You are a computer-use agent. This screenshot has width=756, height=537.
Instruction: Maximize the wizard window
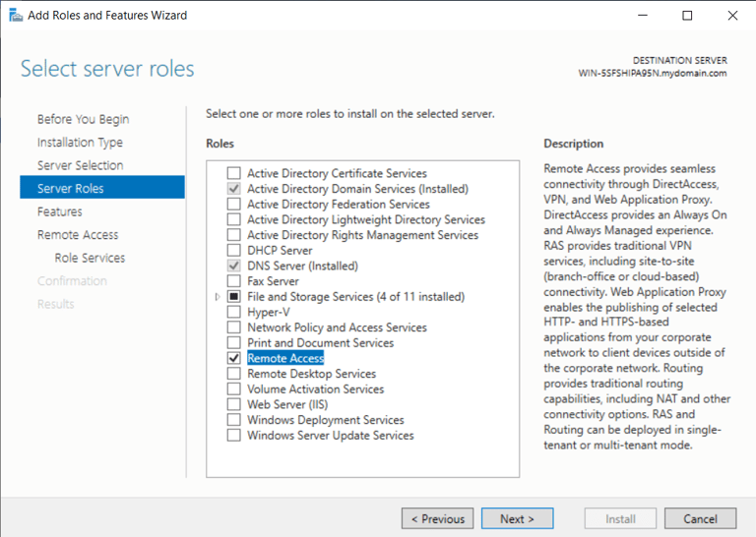coord(687,16)
